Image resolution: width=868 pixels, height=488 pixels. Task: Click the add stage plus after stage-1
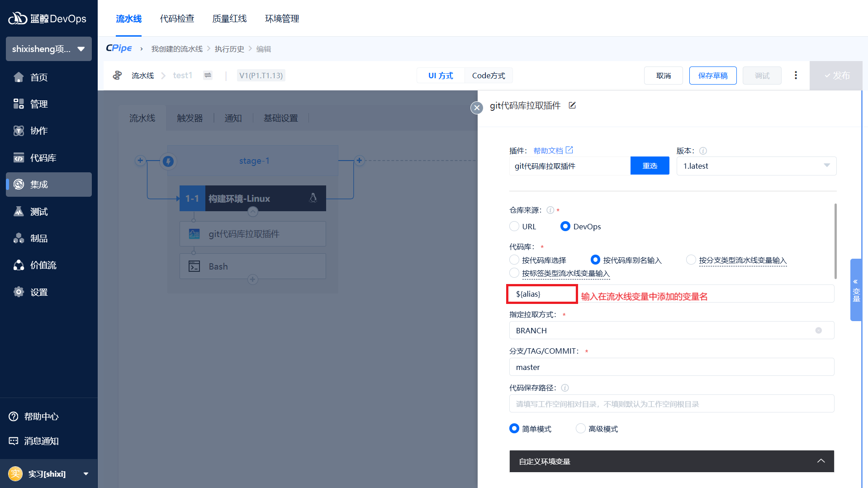(x=359, y=161)
